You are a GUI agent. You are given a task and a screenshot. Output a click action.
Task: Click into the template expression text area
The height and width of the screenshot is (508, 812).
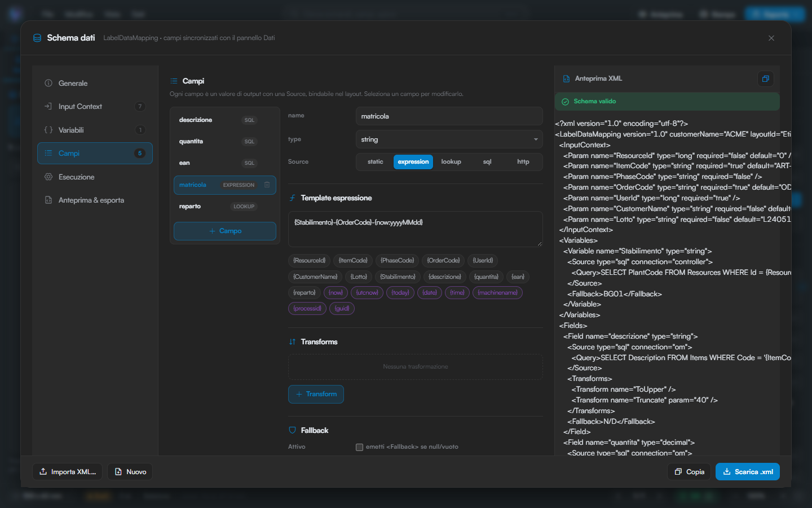pyautogui.click(x=416, y=229)
